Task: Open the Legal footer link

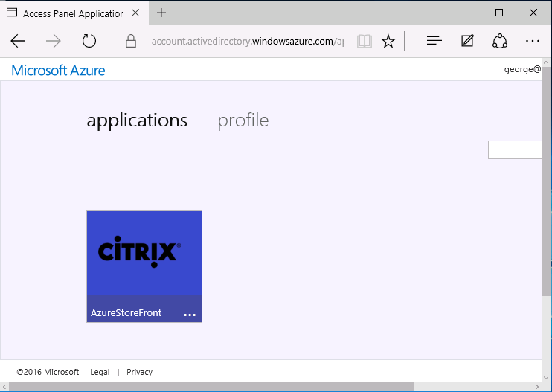Action: pyautogui.click(x=100, y=372)
